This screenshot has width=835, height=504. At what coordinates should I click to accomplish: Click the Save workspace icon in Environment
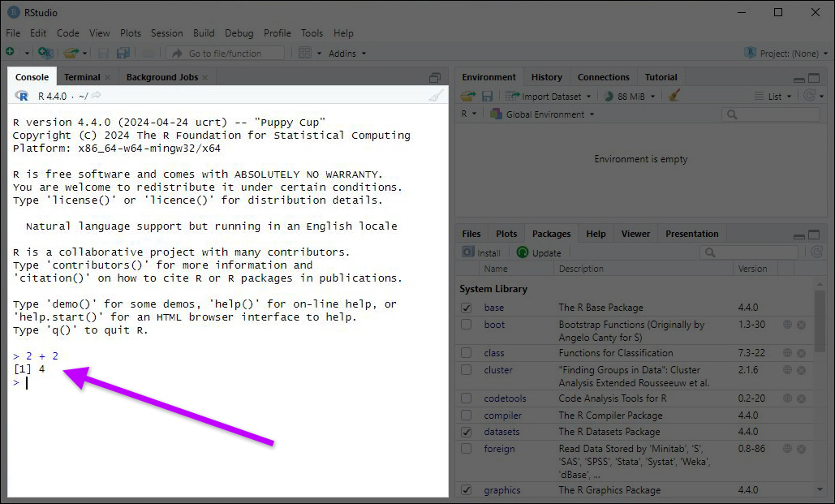tap(487, 96)
